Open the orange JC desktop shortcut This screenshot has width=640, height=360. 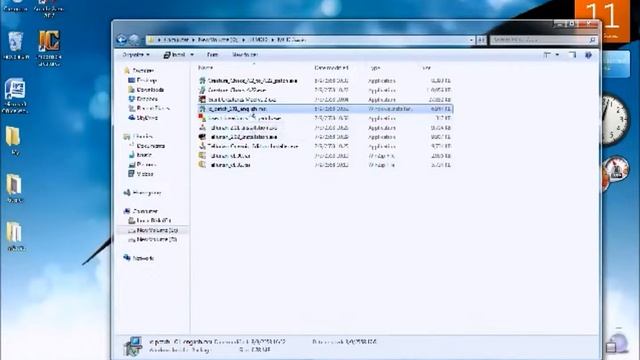[49, 47]
